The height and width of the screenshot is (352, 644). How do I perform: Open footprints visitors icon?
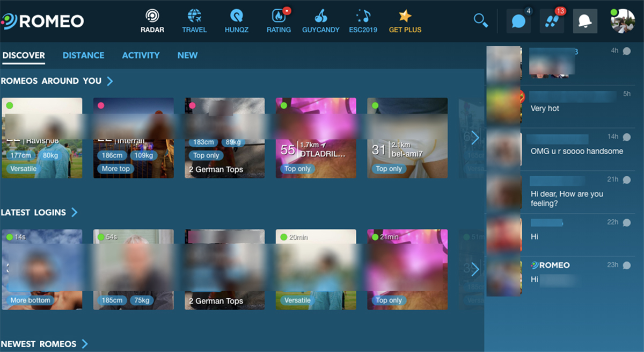tap(552, 21)
